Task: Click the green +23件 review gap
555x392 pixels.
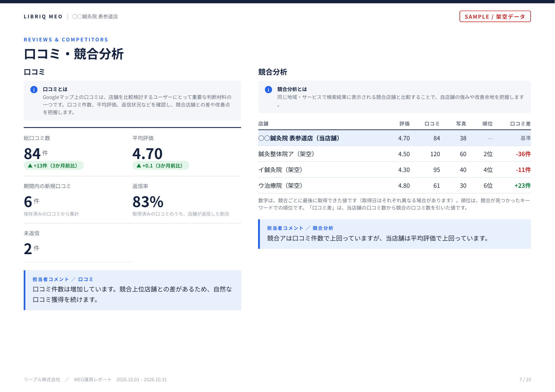Action: click(x=523, y=186)
